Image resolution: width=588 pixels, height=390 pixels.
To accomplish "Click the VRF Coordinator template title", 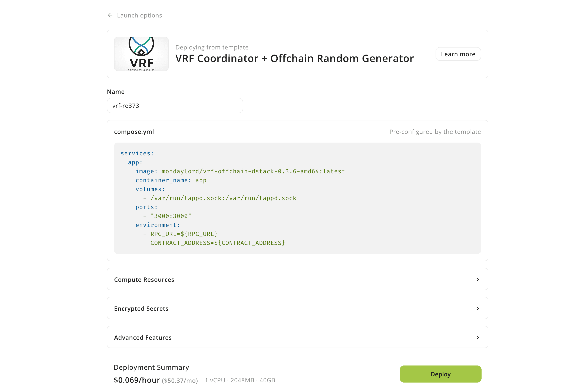I will pyautogui.click(x=294, y=59).
